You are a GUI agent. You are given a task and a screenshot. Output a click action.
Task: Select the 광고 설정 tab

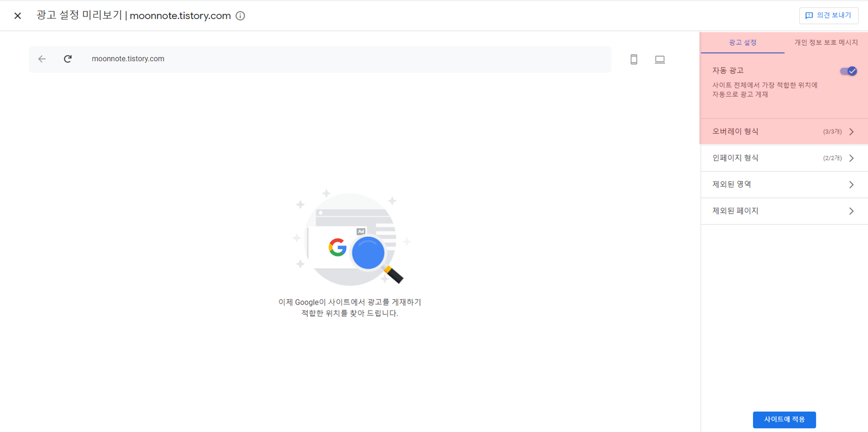[x=743, y=43]
